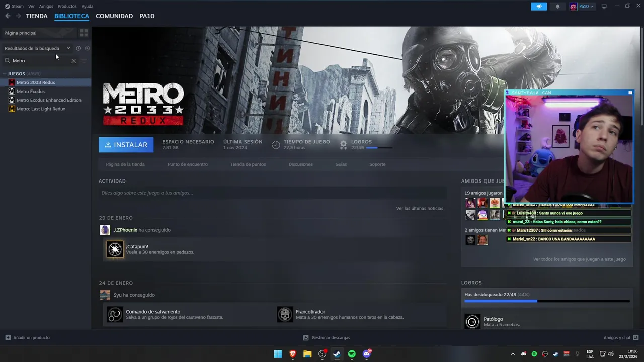
Task: Clear the Metro search text
Action: tap(73, 61)
